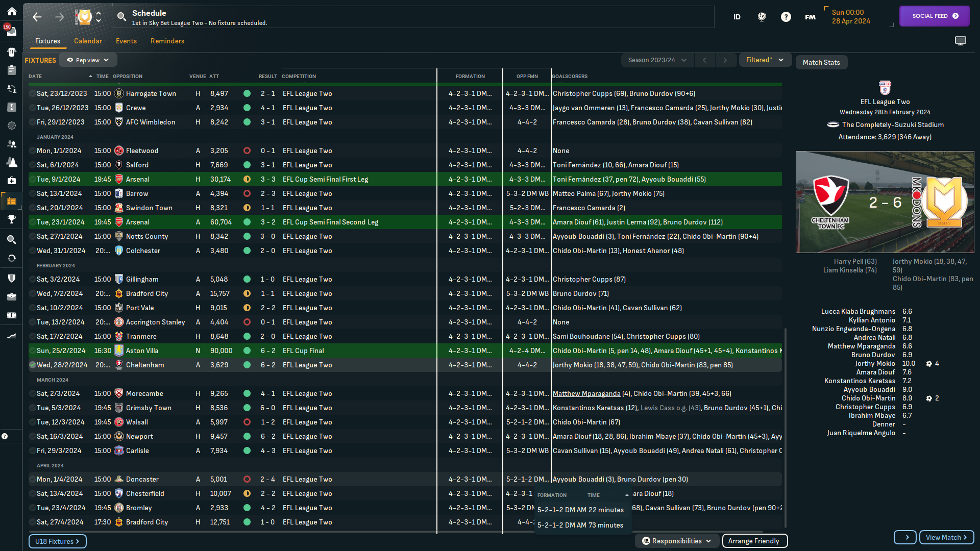The height and width of the screenshot is (551, 980).
Task: Click the COMPETITION column header
Action: 299,77
